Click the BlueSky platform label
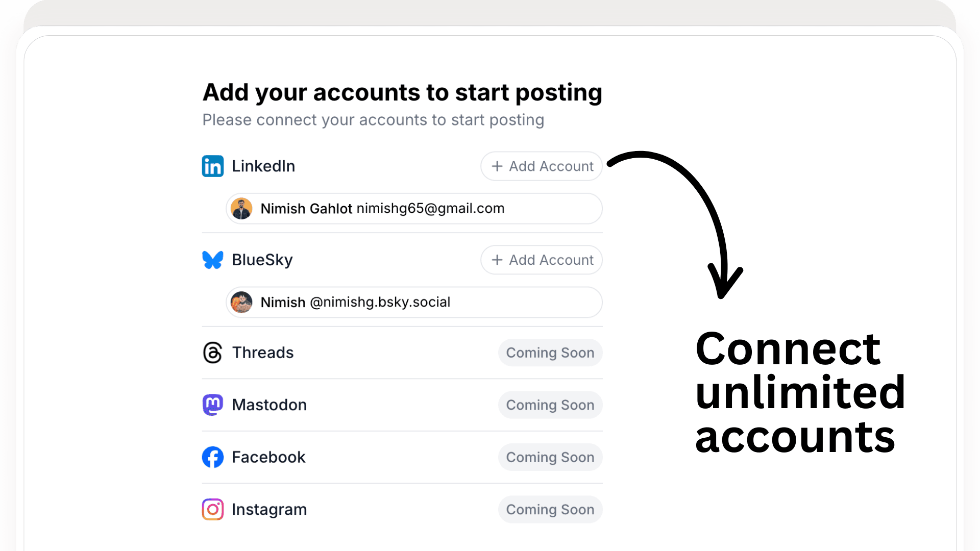Screen dimensions: 980x551 point(262,260)
